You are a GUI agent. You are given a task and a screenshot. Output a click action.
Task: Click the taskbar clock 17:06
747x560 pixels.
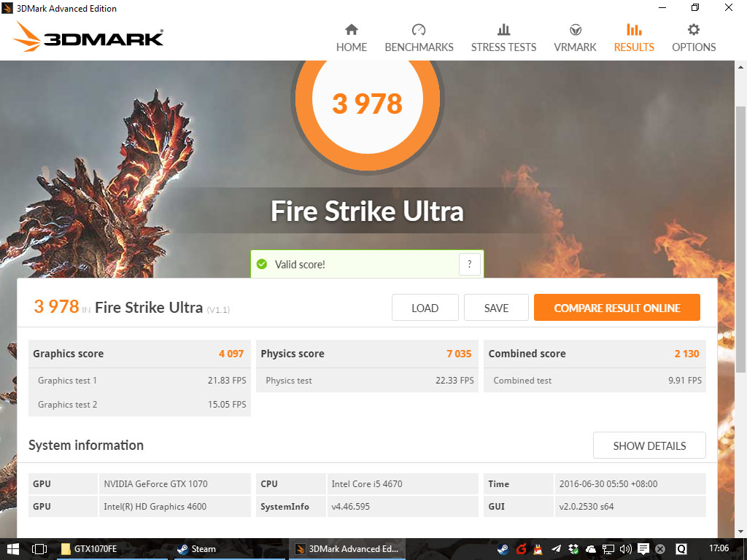(719, 548)
